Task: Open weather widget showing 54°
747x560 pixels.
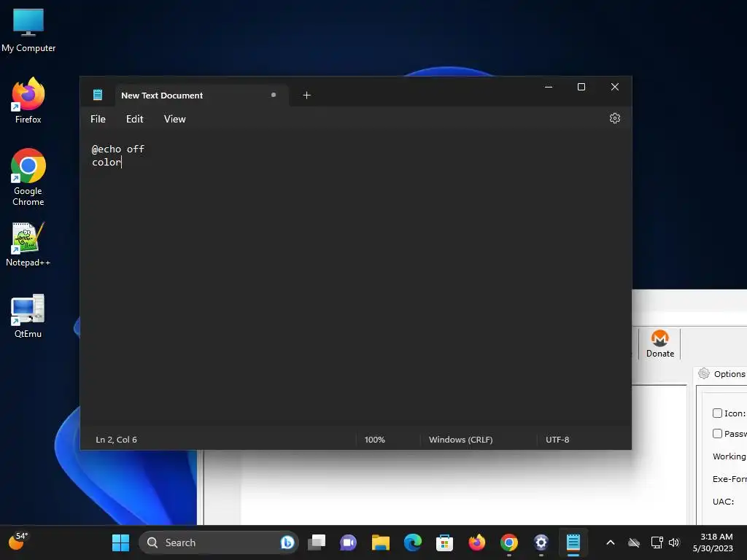Action: tap(18, 542)
